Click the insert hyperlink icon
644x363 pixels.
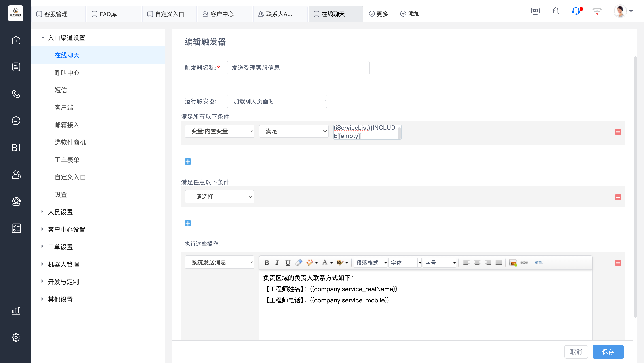524,263
